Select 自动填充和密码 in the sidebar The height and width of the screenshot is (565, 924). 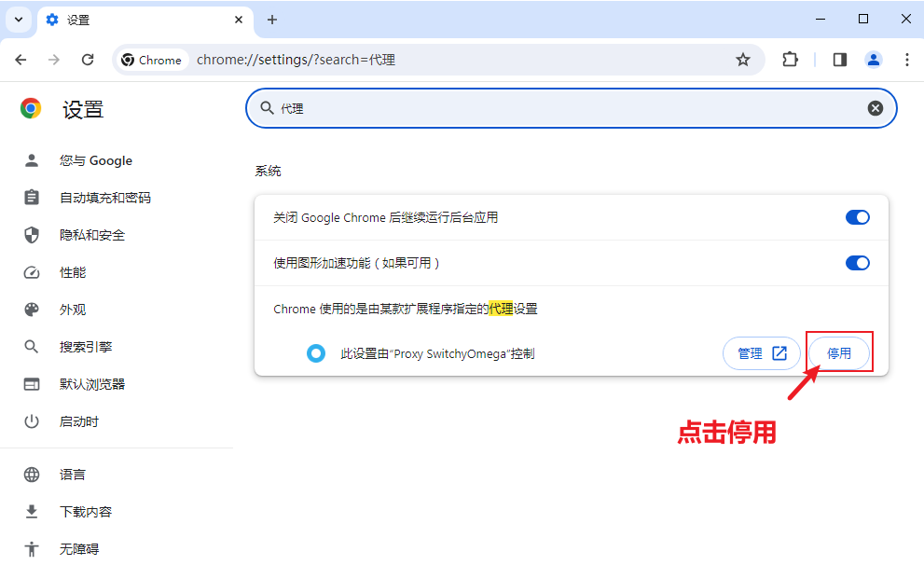[103, 197]
